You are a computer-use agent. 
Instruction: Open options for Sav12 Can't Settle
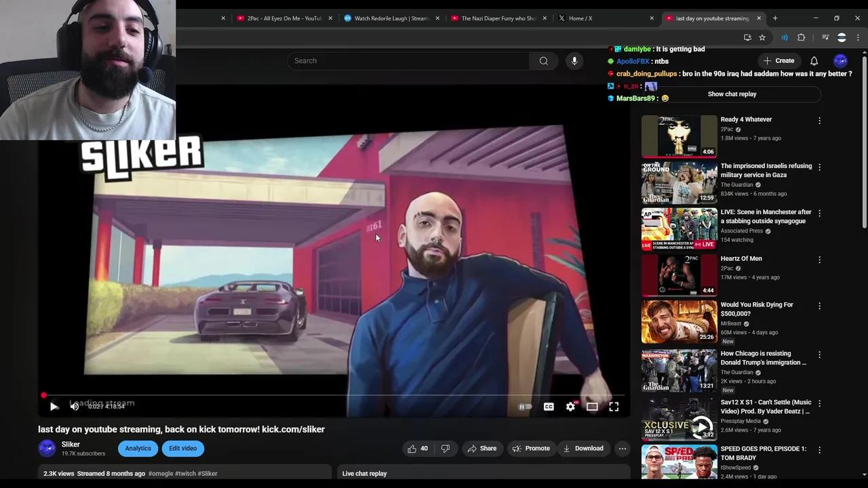pyautogui.click(x=819, y=403)
